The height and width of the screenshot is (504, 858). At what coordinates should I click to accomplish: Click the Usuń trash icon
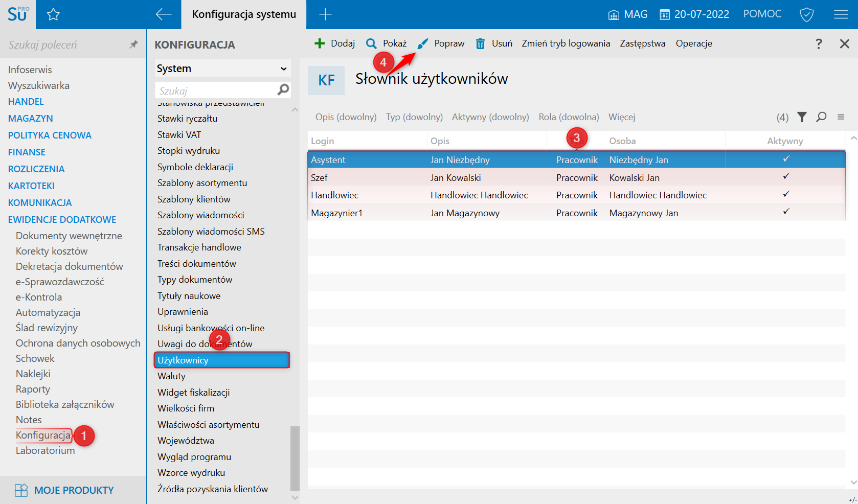pos(480,43)
